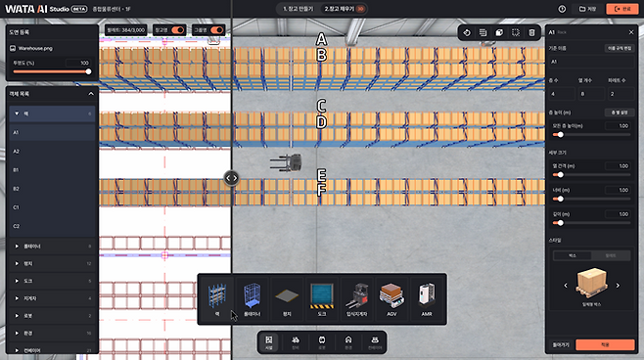The width and height of the screenshot is (644, 360).
Task: Expand the object group with count 4
Action: pos(17,298)
